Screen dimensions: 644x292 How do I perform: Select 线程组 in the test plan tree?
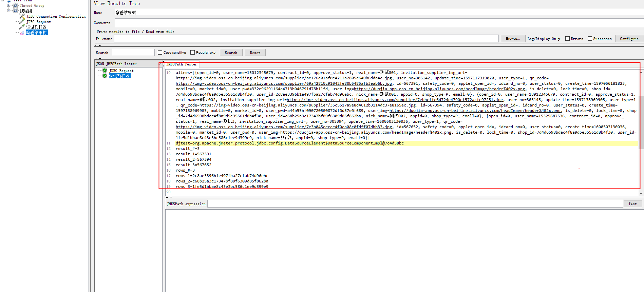26,11
